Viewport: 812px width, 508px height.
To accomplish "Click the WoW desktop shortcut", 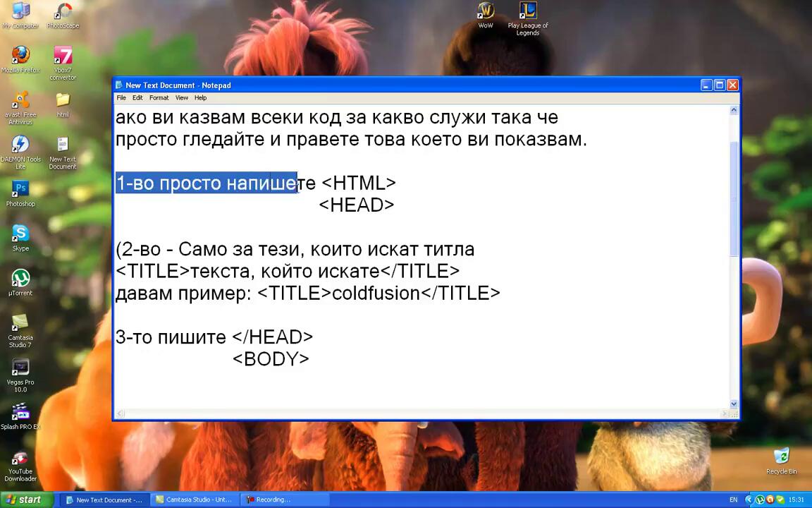I will (x=486, y=11).
